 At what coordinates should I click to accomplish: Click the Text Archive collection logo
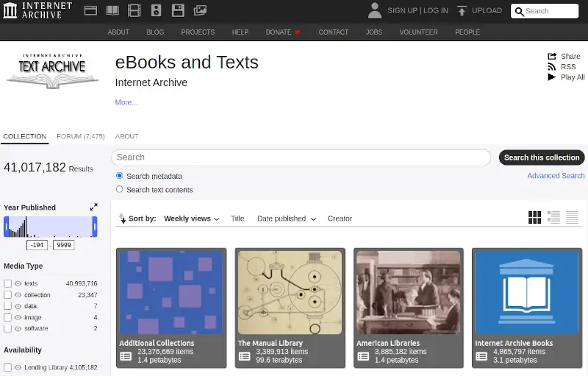tap(52, 71)
